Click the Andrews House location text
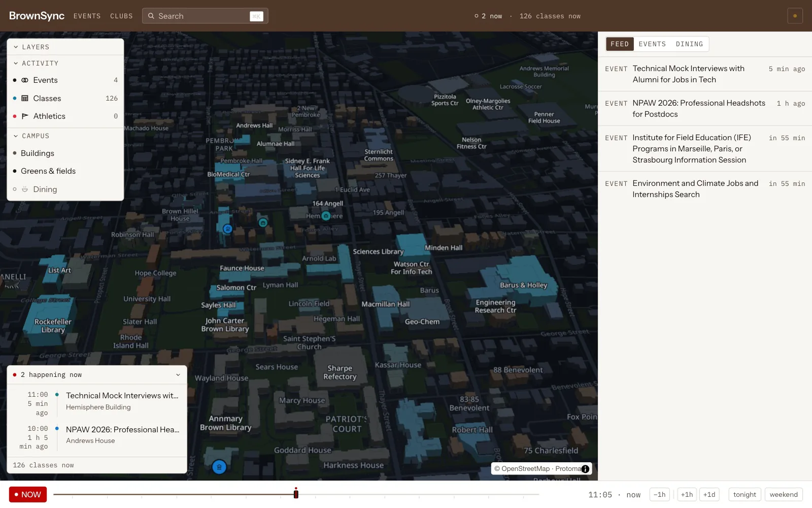Viewport: 812px width, 508px height. click(x=90, y=441)
